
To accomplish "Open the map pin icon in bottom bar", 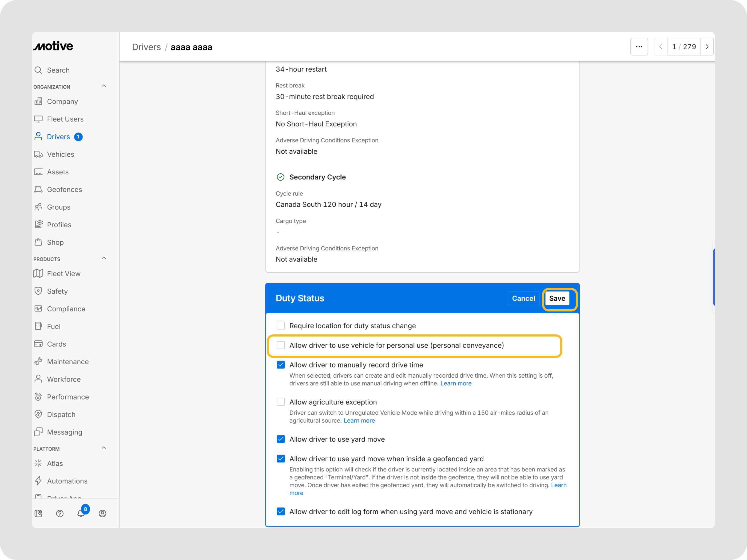I will [38, 513].
